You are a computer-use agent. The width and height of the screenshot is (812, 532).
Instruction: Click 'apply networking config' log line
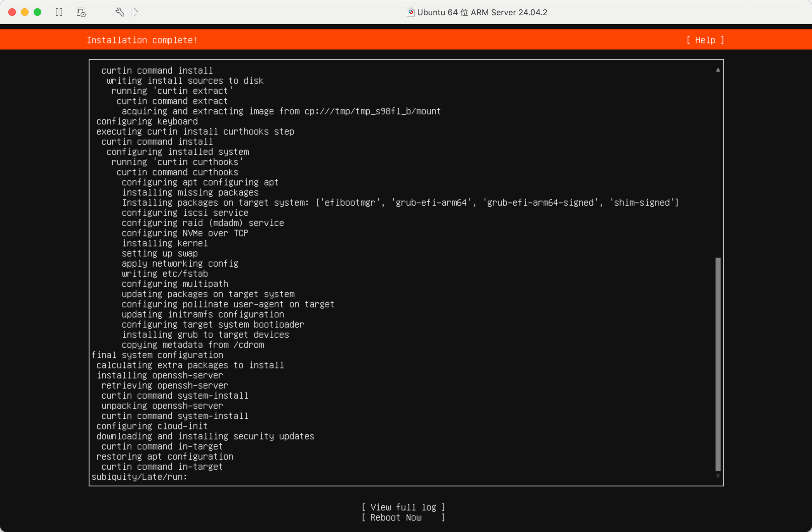coord(180,263)
